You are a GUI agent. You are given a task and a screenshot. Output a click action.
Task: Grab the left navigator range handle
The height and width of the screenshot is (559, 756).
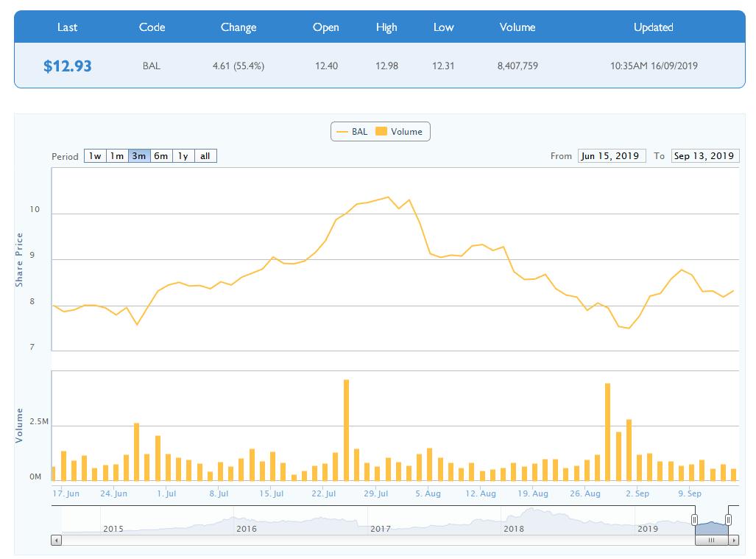pos(694,520)
